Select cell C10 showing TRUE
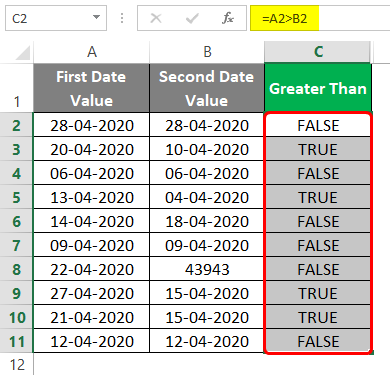The image size is (390, 375). pyautogui.click(x=318, y=317)
